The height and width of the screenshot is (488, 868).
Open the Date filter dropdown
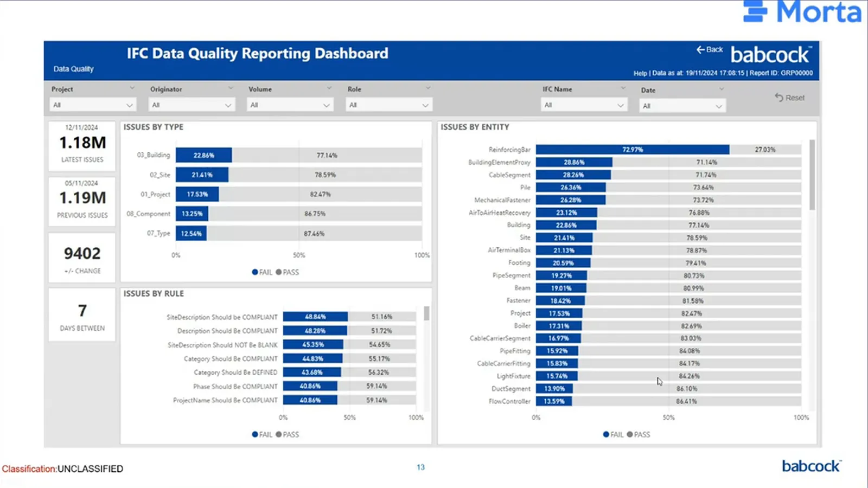tap(682, 106)
